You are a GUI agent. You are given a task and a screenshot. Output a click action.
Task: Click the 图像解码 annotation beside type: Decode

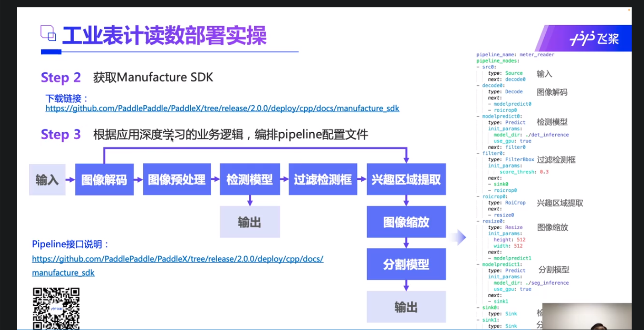552,92
